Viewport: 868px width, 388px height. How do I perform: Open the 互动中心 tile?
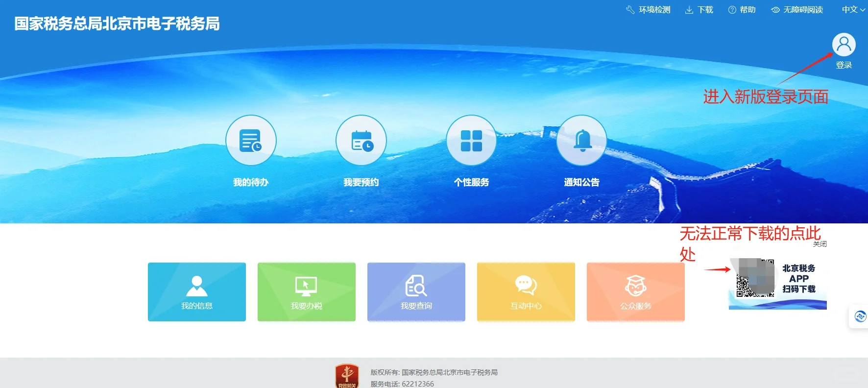click(x=526, y=292)
